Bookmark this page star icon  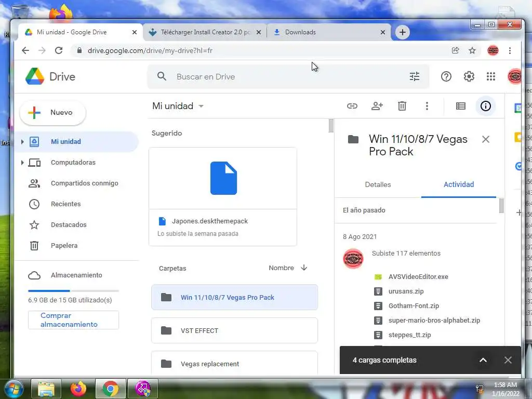coord(472,50)
